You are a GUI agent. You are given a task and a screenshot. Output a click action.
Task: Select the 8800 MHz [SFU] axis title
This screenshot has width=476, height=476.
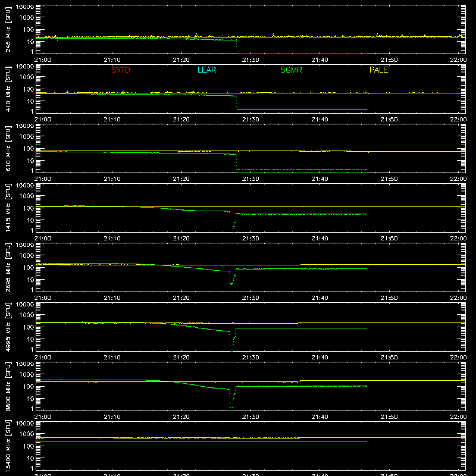pos(8,386)
